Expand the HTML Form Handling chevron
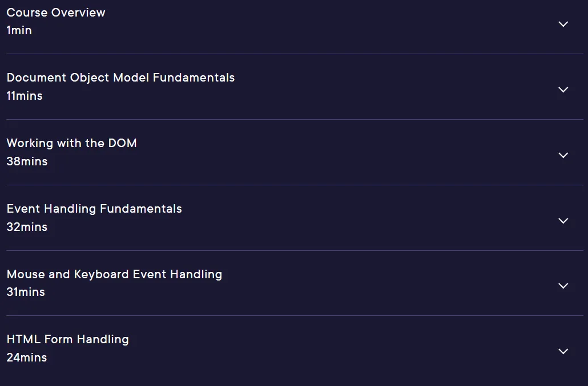 tap(563, 351)
